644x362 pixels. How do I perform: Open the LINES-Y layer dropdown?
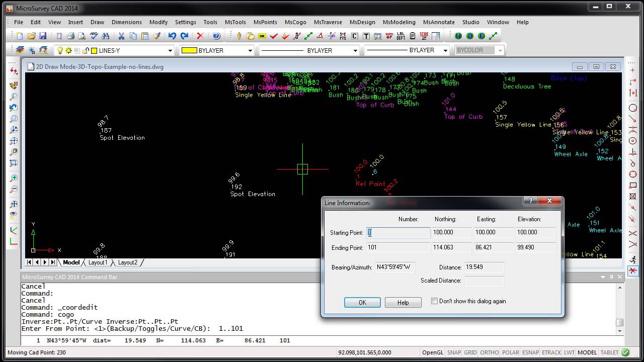pos(170,50)
